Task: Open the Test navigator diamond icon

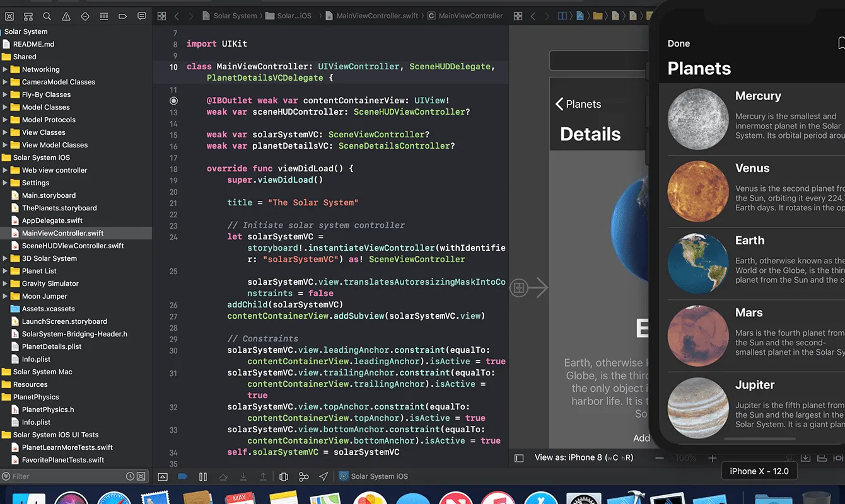Action: coord(84,16)
